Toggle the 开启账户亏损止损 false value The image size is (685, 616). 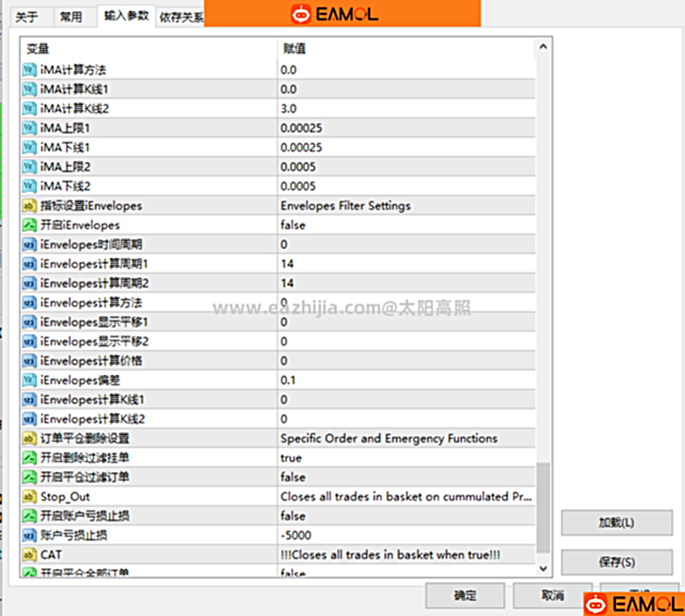pos(293,516)
